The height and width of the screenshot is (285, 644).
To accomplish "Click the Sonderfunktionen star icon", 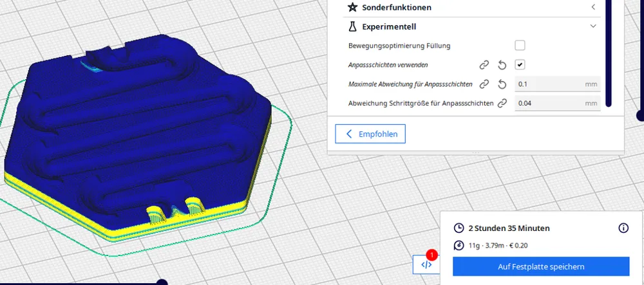I will click(352, 7).
